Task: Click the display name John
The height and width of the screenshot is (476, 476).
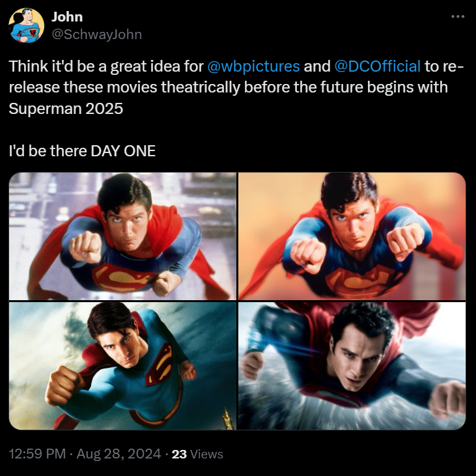Action: (67, 17)
